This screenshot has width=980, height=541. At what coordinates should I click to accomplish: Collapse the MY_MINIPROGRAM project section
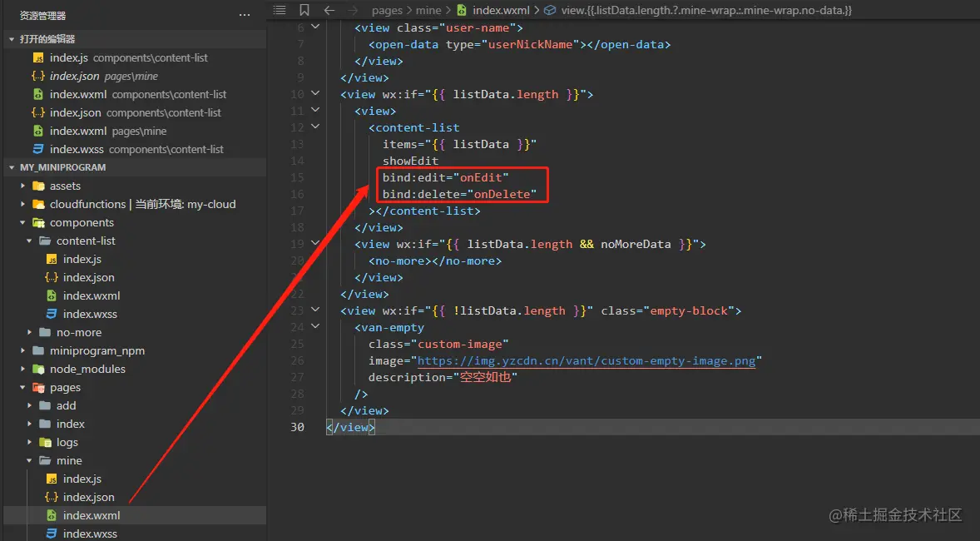click(x=12, y=167)
